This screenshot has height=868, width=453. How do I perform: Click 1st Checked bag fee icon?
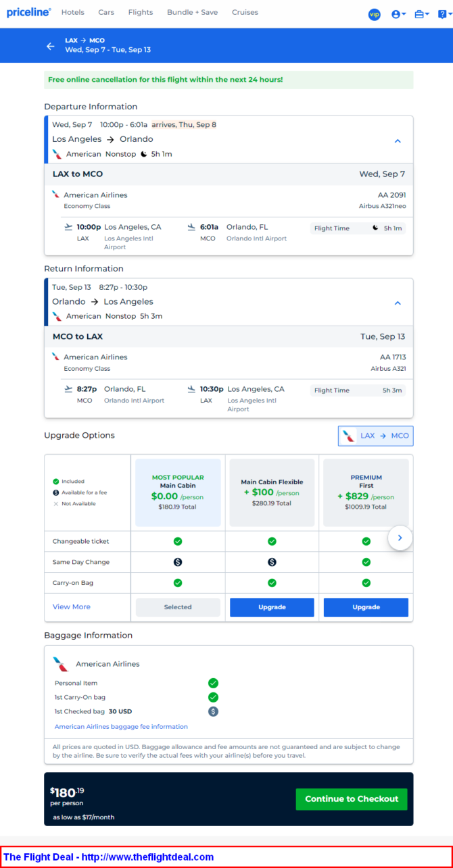coord(213,711)
